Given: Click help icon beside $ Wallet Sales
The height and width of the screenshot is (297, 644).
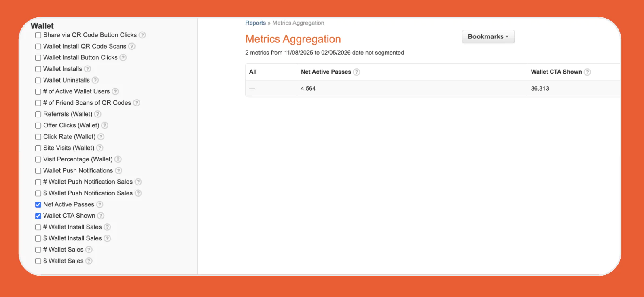Looking at the screenshot, I should 89,261.
